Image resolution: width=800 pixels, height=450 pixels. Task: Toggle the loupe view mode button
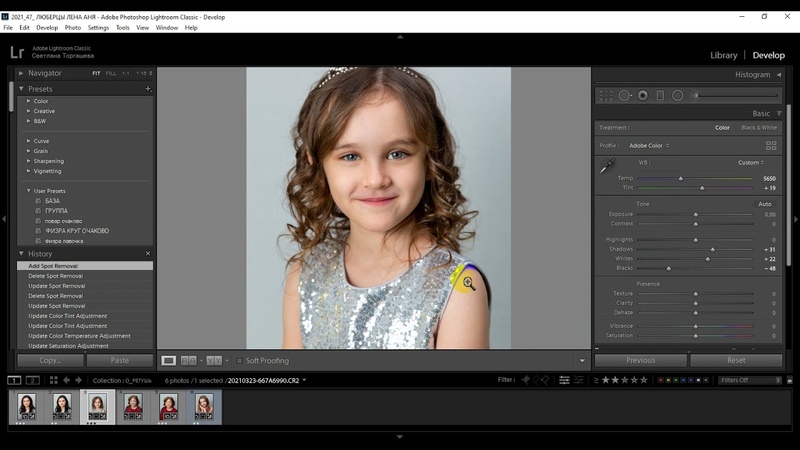coord(169,360)
